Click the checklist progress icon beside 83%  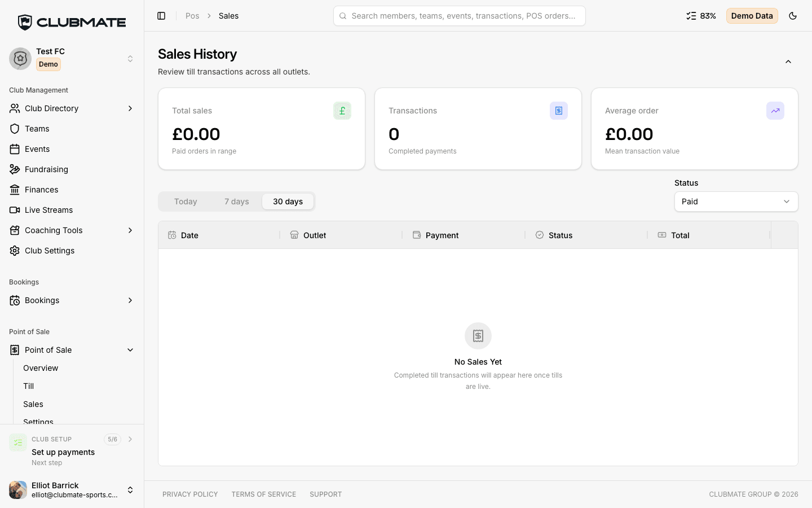[691, 16]
